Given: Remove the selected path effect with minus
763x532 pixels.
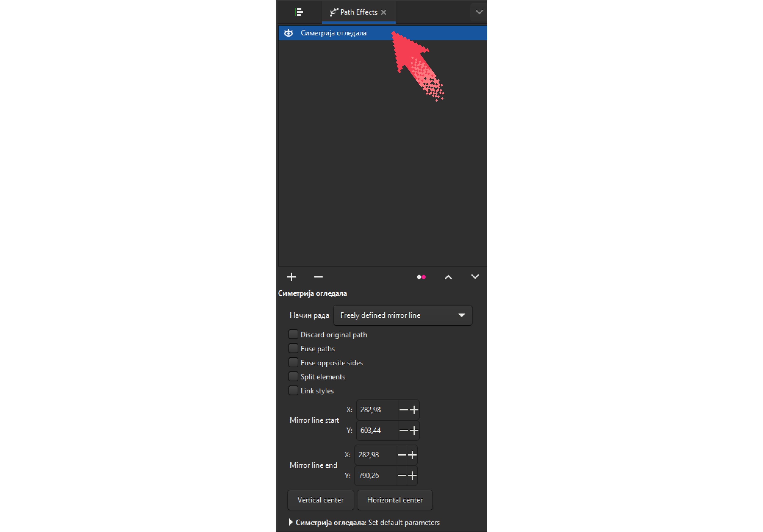Looking at the screenshot, I should 318,277.
